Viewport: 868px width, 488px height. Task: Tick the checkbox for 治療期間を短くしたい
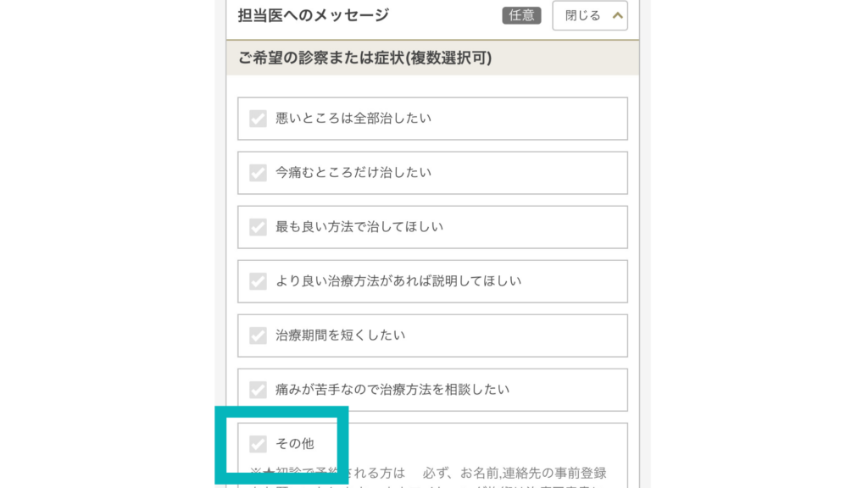(x=258, y=335)
